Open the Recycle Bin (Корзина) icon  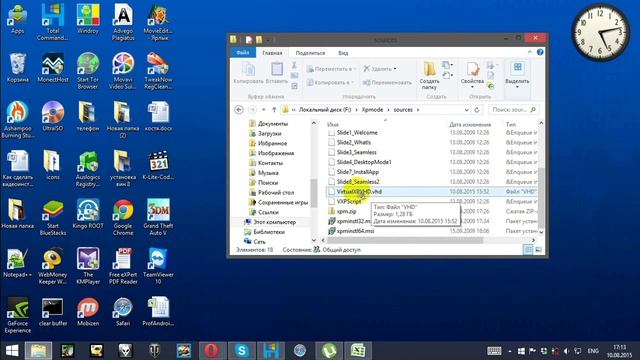coord(18,68)
